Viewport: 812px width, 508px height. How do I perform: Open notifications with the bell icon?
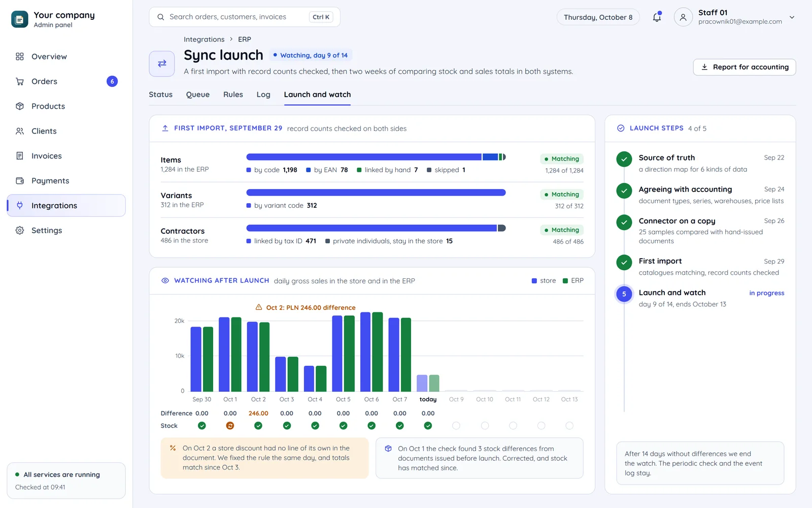pyautogui.click(x=657, y=17)
